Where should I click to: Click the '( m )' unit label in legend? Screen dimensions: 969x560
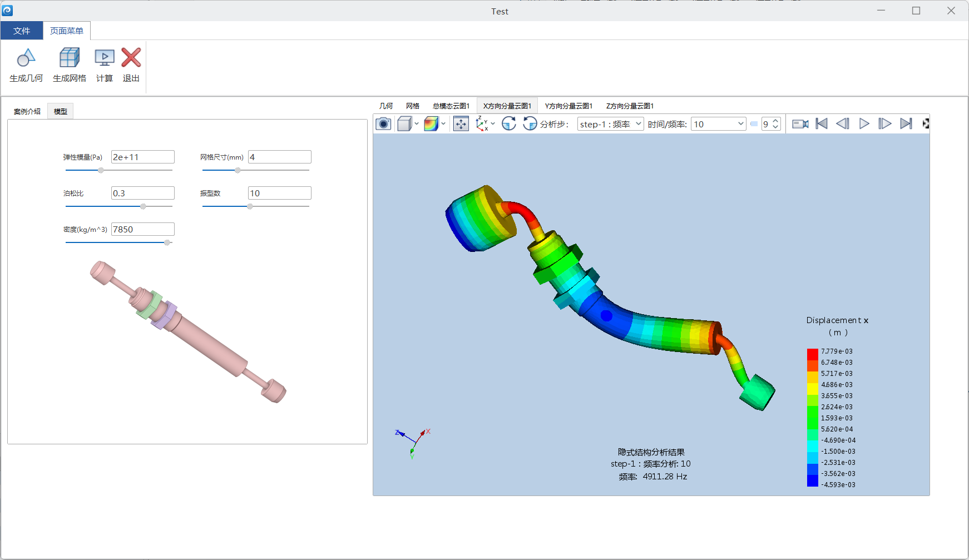click(x=838, y=333)
